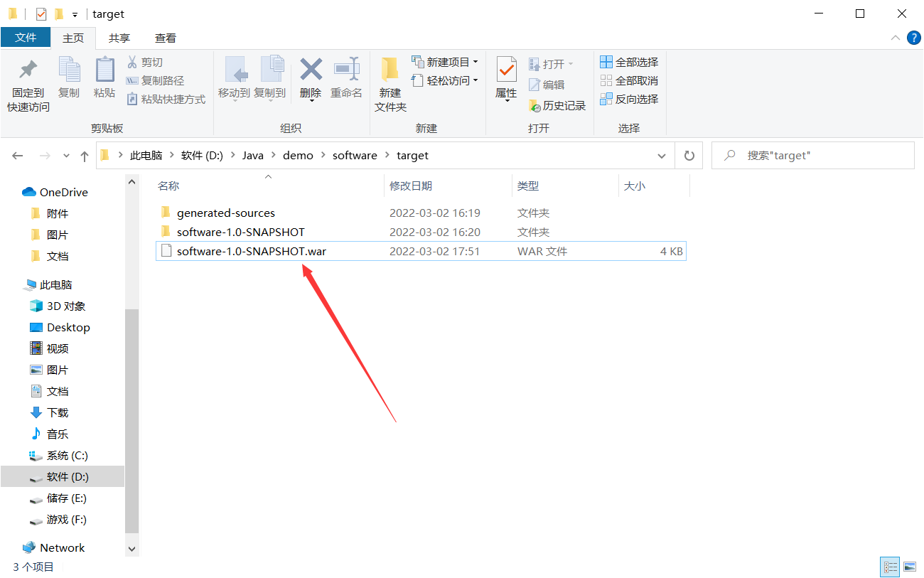Click the Edit (编辑) icon
924x578 pixels.
(534, 85)
